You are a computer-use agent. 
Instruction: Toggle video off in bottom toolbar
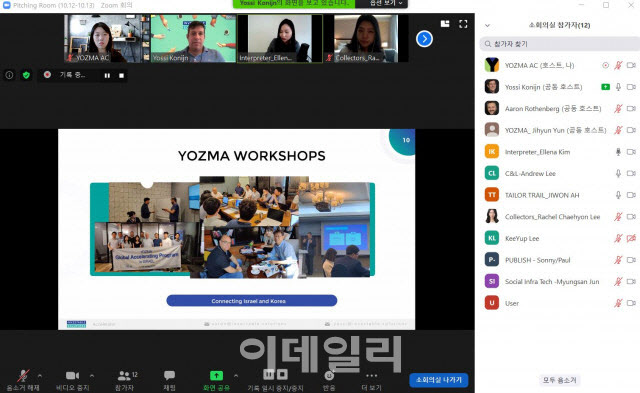click(x=73, y=380)
